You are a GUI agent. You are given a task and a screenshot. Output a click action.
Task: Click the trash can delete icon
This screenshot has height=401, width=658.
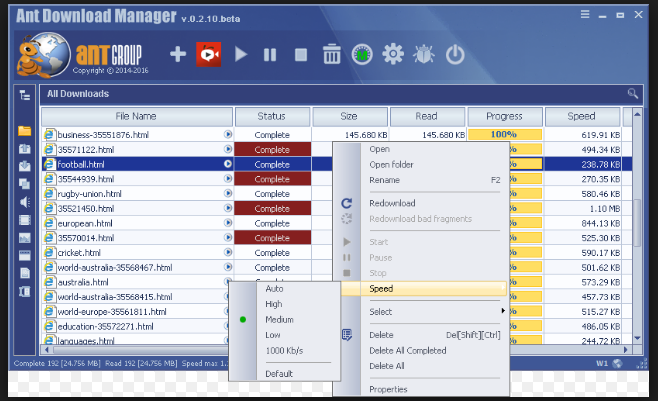(x=332, y=54)
